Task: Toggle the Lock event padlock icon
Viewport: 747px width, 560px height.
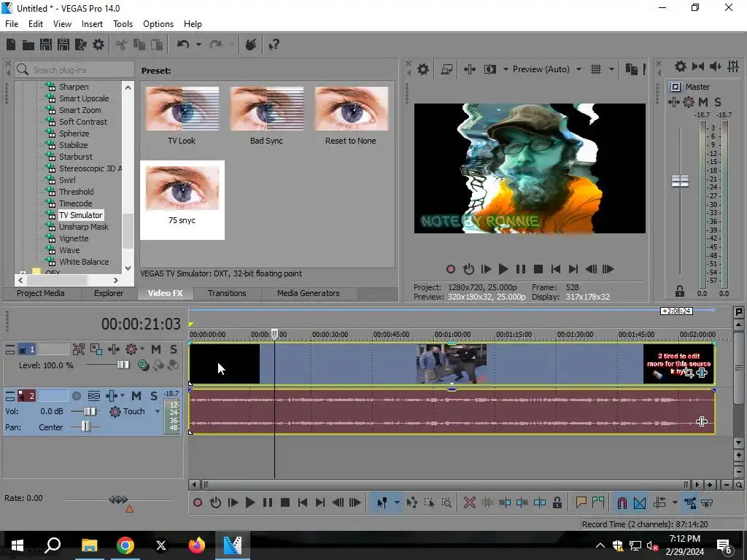Action: point(557,503)
